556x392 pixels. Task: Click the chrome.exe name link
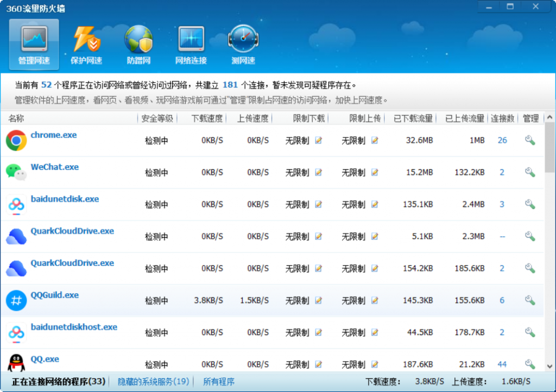coord(53,135)
